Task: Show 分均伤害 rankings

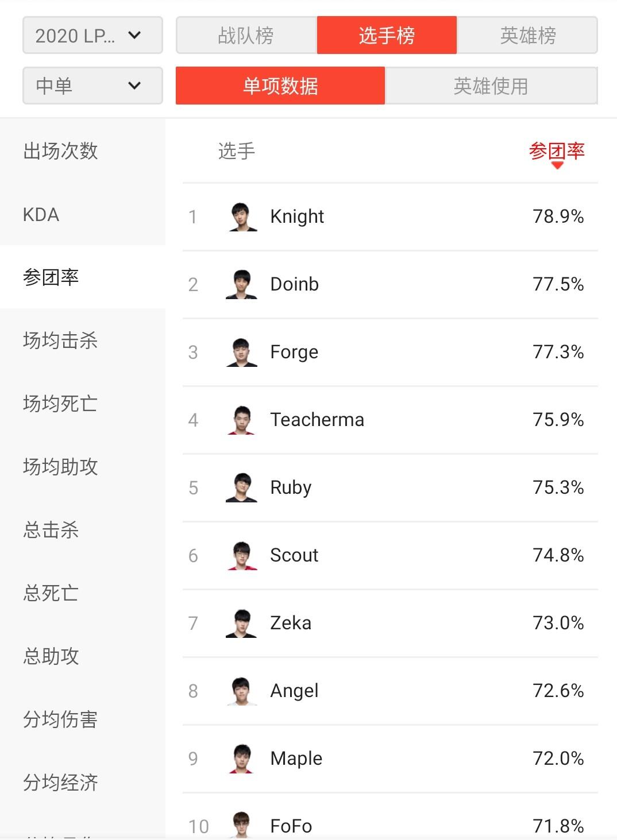Action: pyautogui.click(x=60, y=719)
